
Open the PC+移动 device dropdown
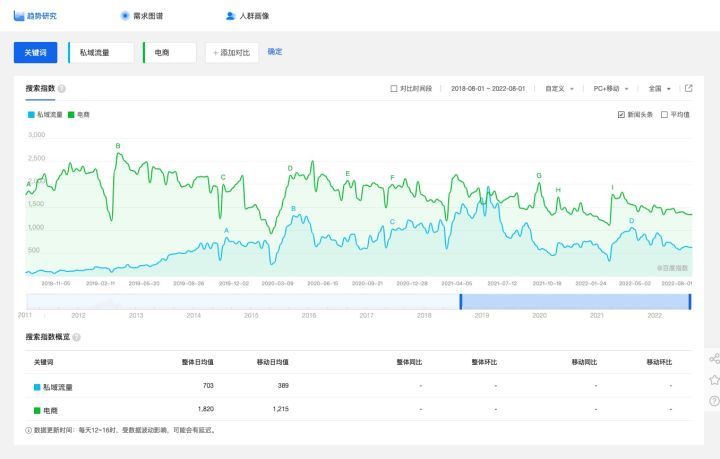610,89
